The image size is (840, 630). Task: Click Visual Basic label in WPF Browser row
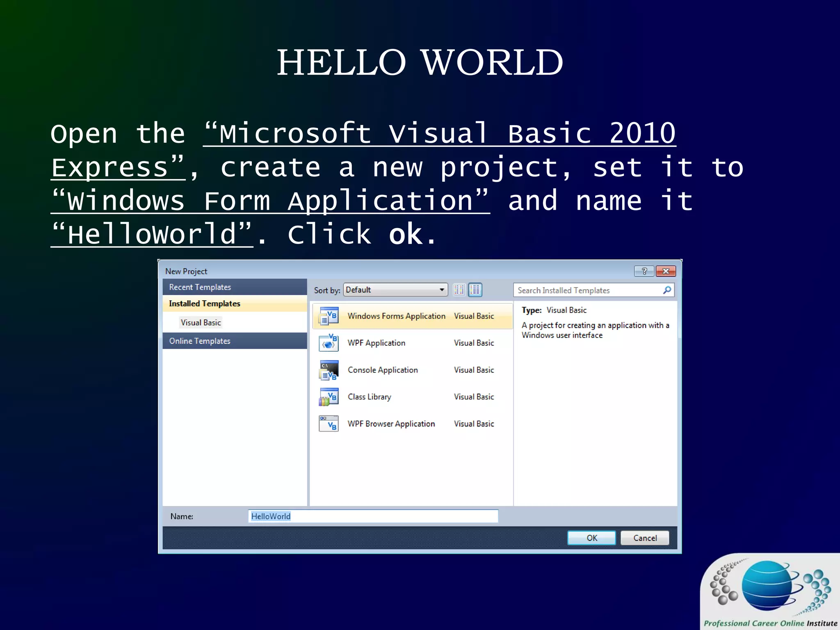pyautogui.click(x=474, y=424)
